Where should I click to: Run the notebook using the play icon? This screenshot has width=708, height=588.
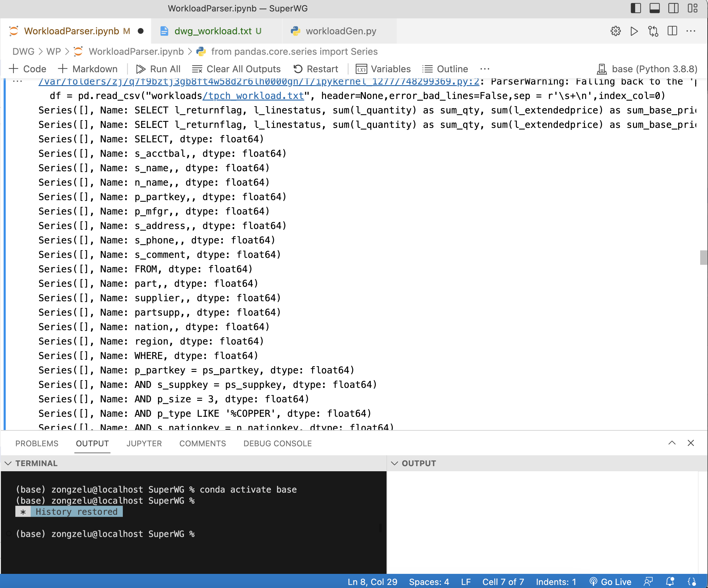(x=634, y=31)
